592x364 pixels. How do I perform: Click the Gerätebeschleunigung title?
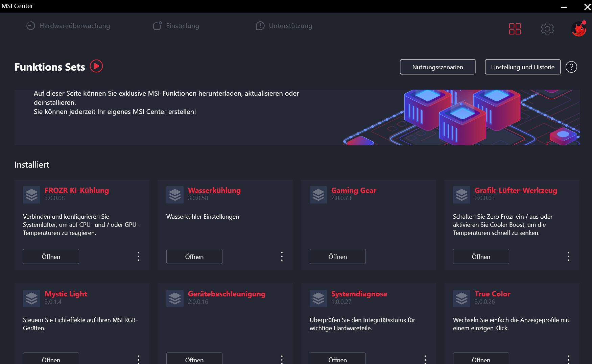pos(227,294)
